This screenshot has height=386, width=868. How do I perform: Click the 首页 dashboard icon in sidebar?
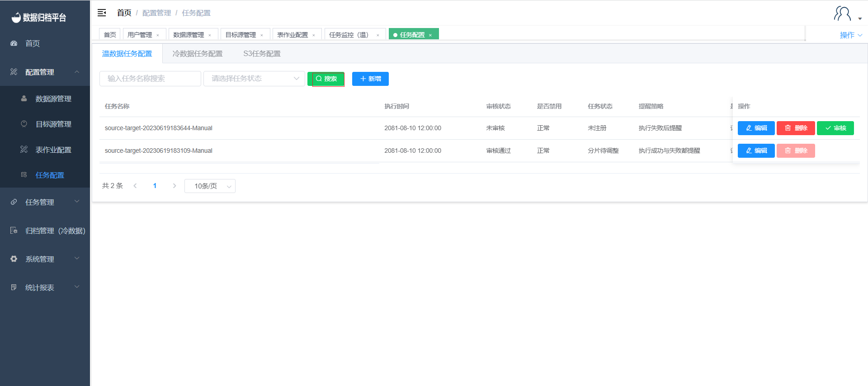click(14, 43)
